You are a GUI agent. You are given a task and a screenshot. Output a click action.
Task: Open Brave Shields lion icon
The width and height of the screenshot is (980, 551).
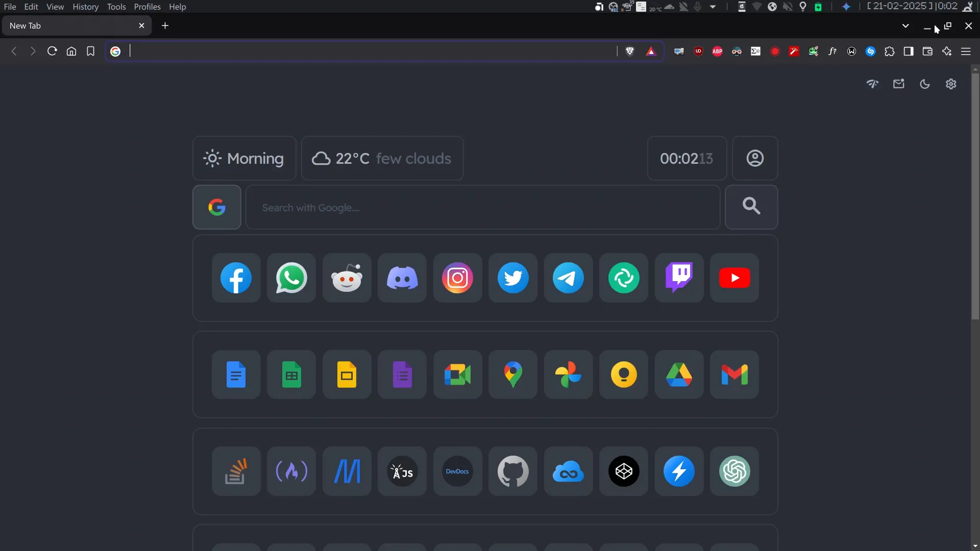tap(630, 51)
